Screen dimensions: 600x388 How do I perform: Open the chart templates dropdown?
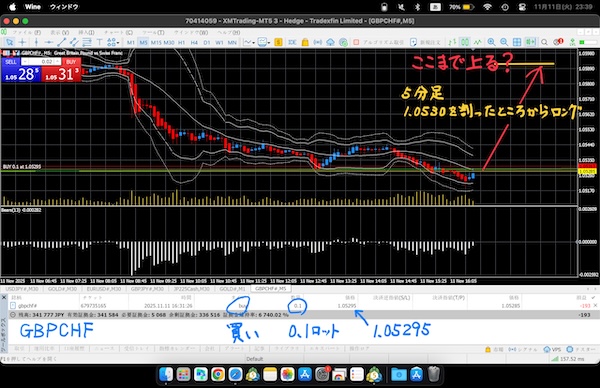(264, 42)
